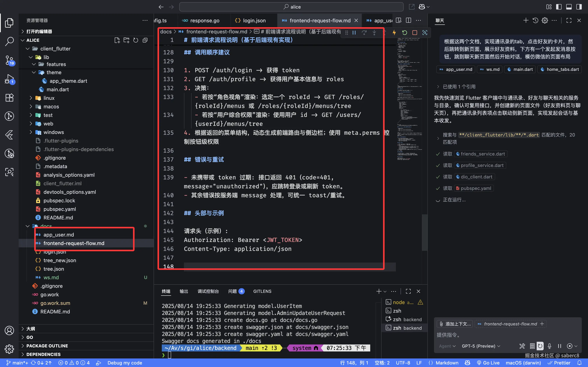The width and height of the screenshot is (588, 367).
Task: Click 添加上下文 attach context button
Action: pos(455,324)
